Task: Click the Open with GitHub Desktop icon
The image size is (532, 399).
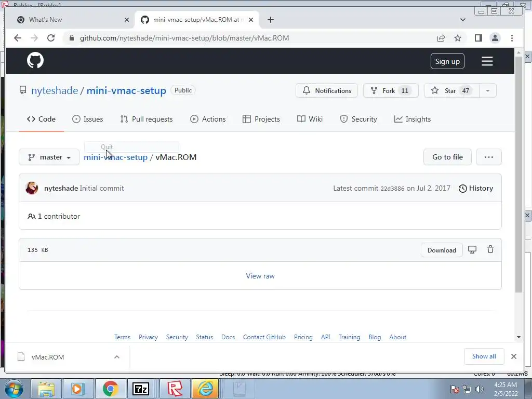Action: click(x=472, y=250)
